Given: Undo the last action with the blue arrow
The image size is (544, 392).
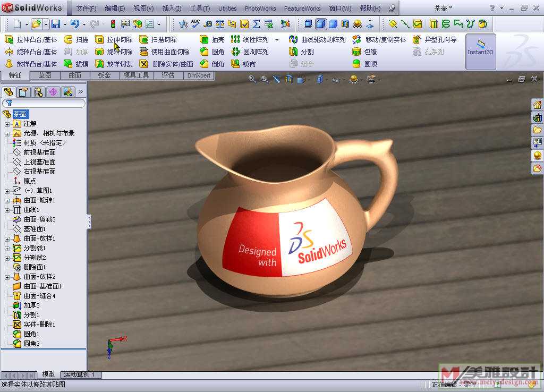Looking at the screenshot, I should point(74,23).
